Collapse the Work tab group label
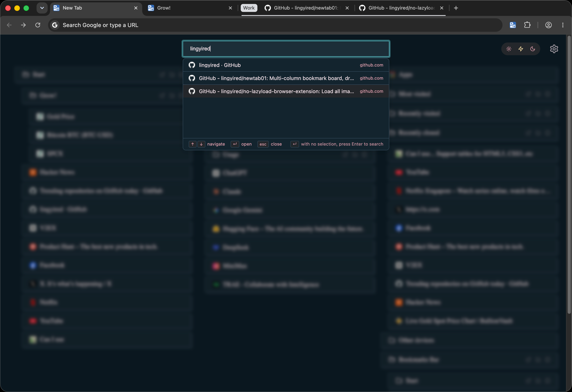The width and height of the screenshot is (572, 392). tap(249, 8)
